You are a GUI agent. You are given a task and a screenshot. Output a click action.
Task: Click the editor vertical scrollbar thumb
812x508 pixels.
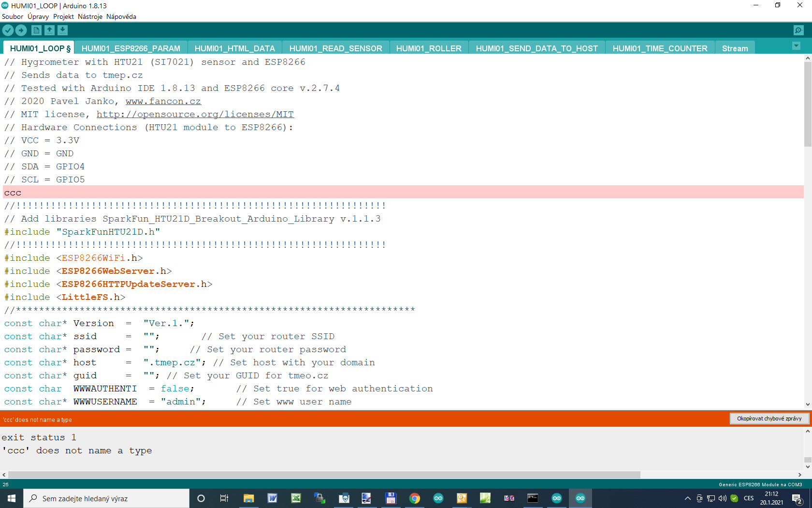coord(808,104)
